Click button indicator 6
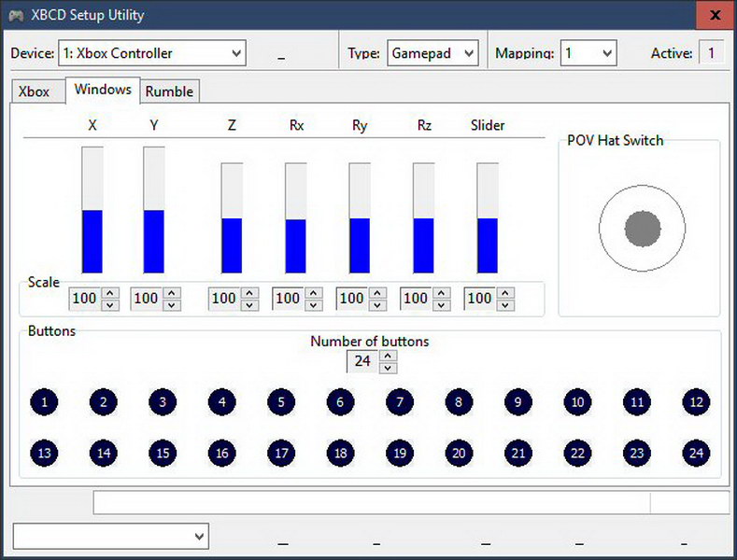Screen dimensions: 737x560 [x=340, y=402]
